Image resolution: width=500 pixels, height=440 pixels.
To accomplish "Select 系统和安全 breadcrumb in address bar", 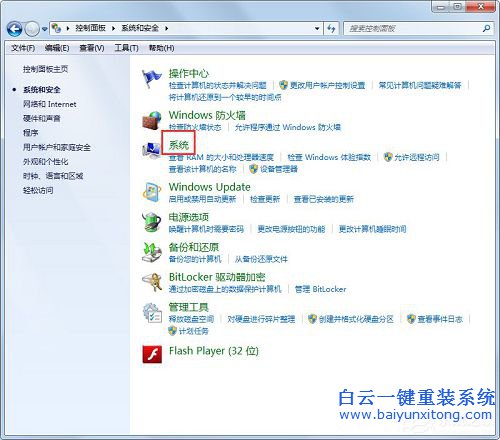I will pyautogui.click(x=140, y=28).
